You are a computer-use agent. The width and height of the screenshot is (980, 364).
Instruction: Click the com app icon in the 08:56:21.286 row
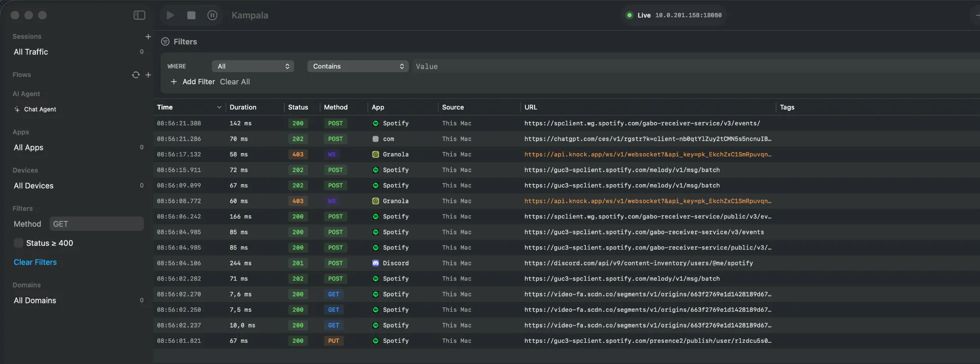(375, 139)
